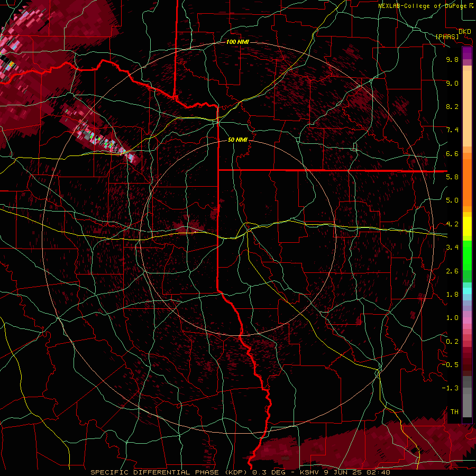
Task: Click the [PHAS] product label
Action: 447,36
